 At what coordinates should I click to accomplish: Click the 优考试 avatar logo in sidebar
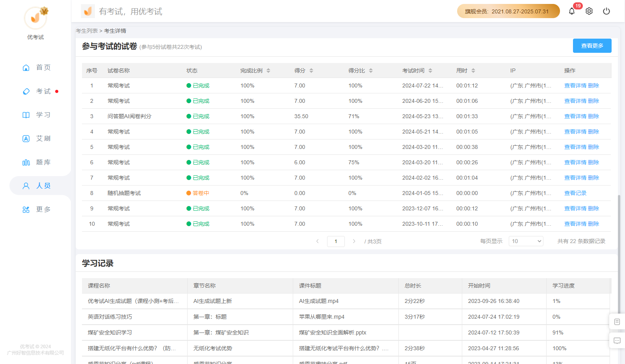point(35,18)
